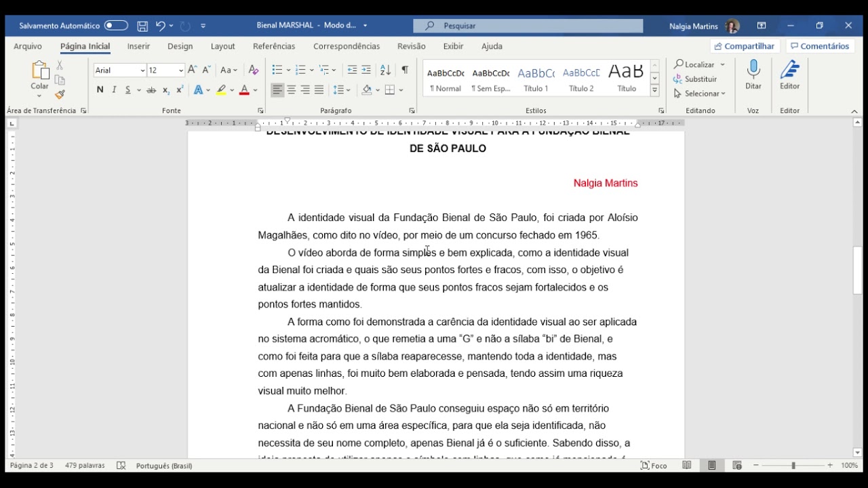Show paragraph marks pilcrow icon

pyautogui.click(x=405, y=70)
